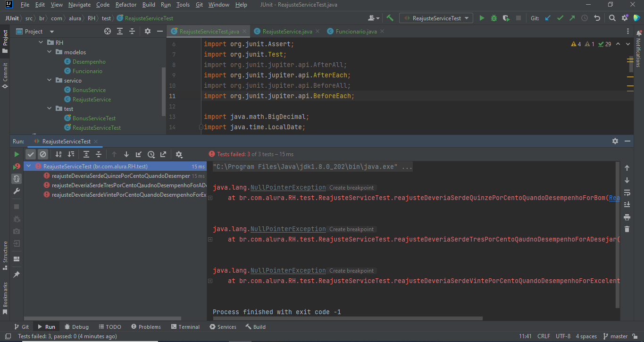
Task: Print console output icon
Action: pos(627,217)
